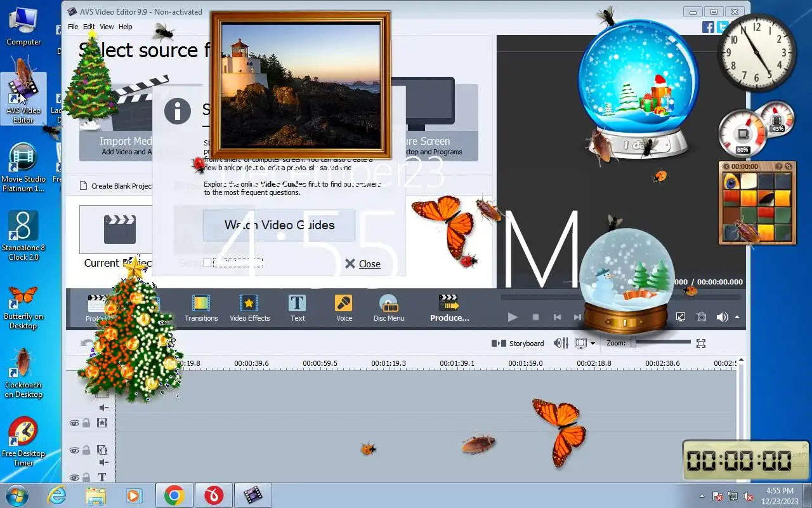Viewport: 812px width, 508px height.
Task: Click the Windows Start button
Action: pos(17,495)
